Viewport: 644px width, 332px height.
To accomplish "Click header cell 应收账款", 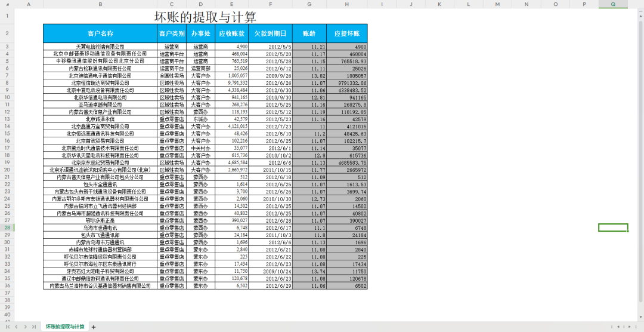I will [231, 33].
